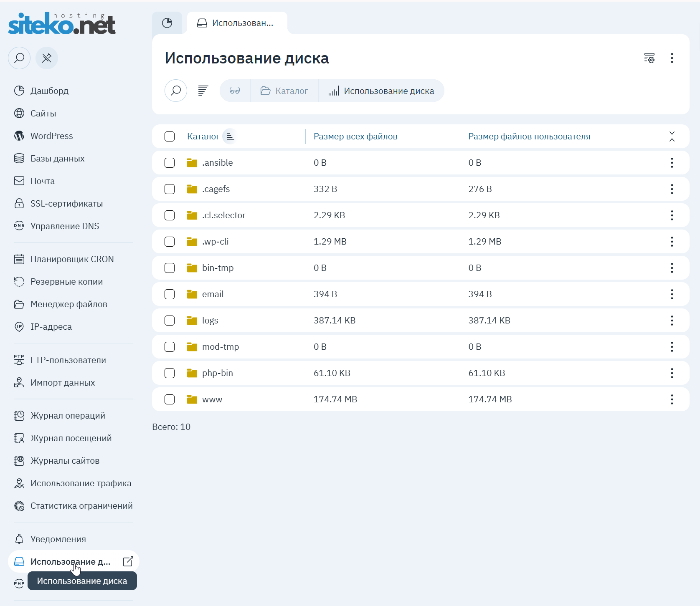Expand or collapse table rows chevron
The height and width of the screenshot is (606, 700).
tap(672, 136)
